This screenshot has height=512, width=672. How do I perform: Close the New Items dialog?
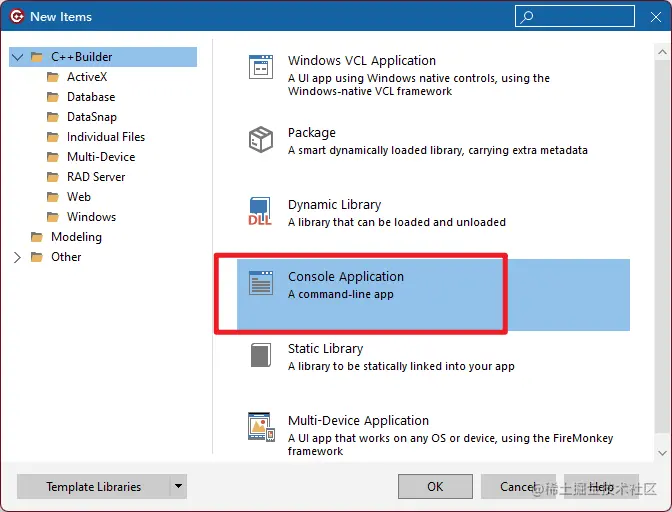(x=656, y=17)
